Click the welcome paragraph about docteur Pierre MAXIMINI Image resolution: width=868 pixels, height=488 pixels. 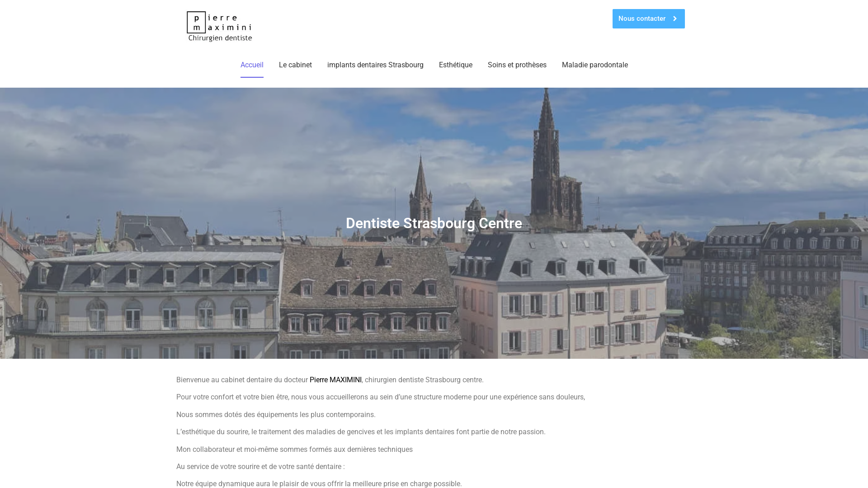coord(330,380)
